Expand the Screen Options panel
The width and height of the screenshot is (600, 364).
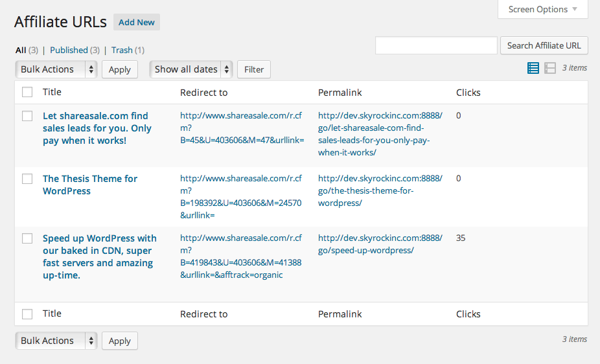tap(542, 9)
